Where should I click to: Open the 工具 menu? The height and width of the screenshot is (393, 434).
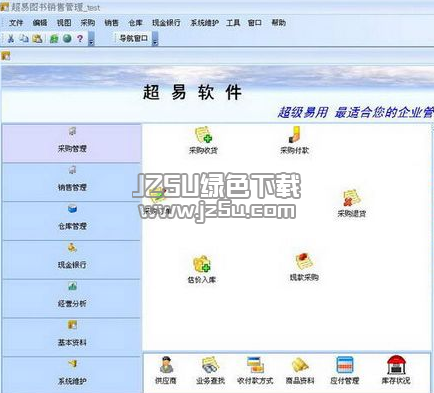tap(233, 23)
